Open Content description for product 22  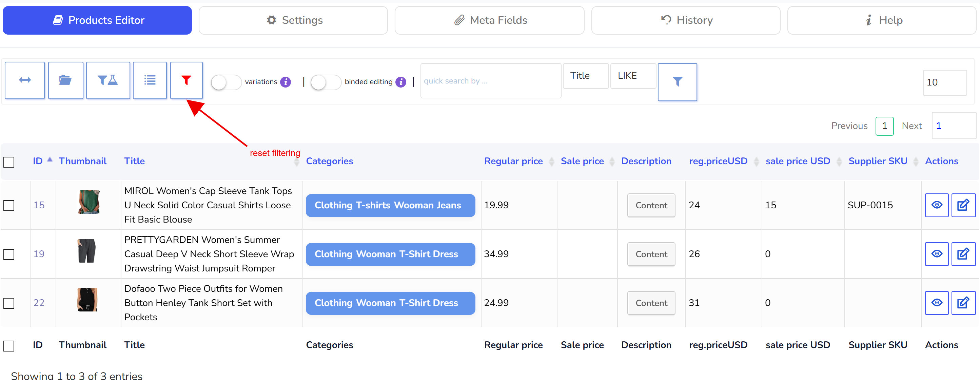(x=651, y=303)
